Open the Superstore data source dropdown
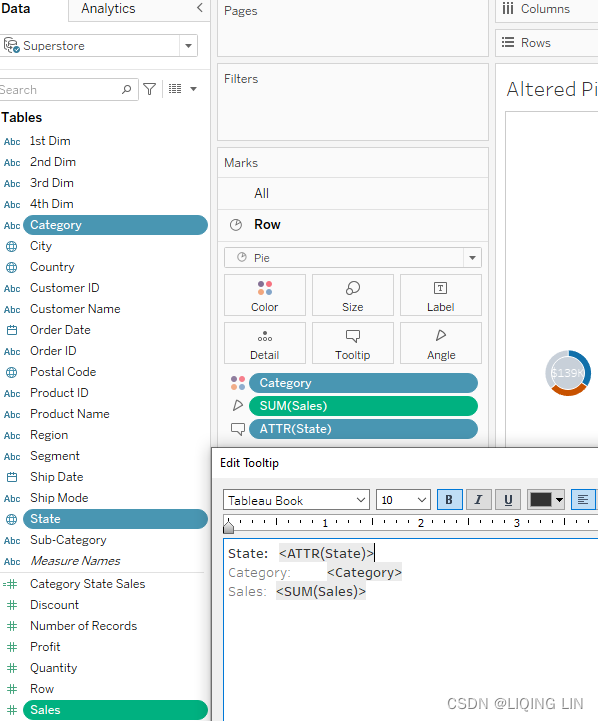This screenshot has height=721, width=598. pos(188,46)
